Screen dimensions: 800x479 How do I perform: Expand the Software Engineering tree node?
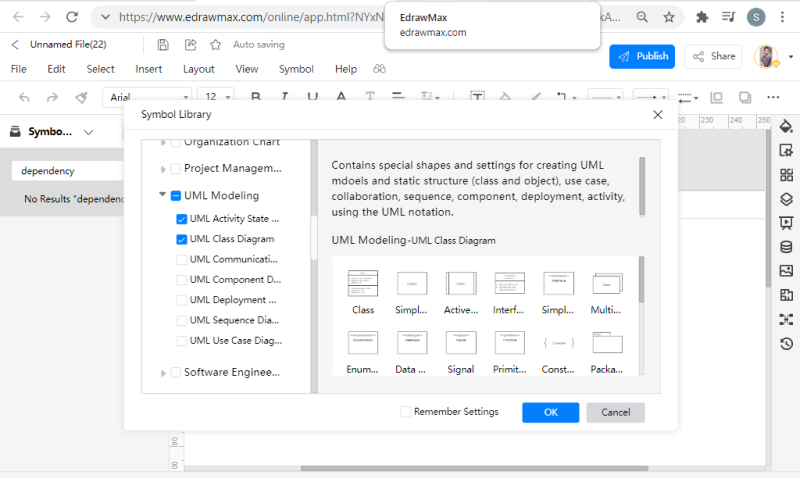point(163,373)
